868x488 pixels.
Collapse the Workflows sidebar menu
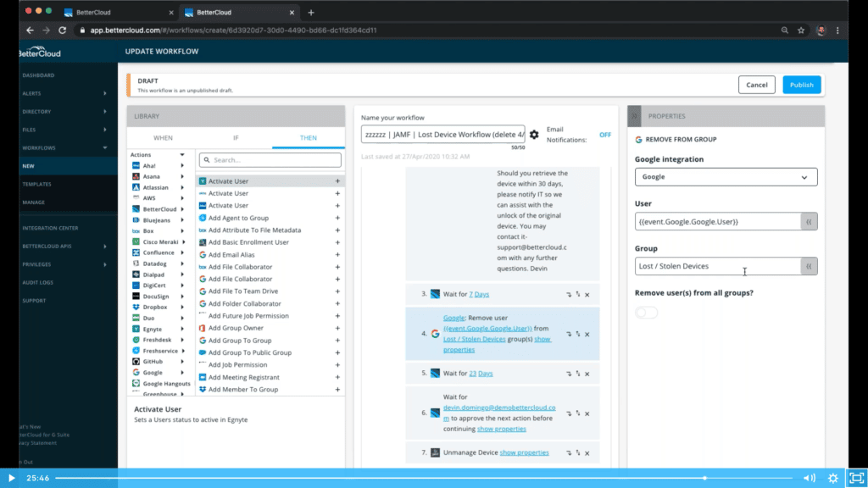(x=104, y=147)
